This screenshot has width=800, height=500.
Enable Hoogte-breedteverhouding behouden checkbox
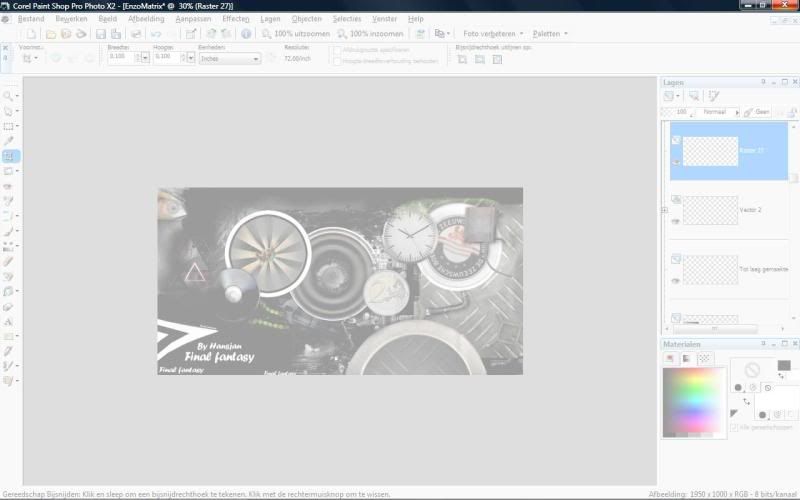coord(337,61)
